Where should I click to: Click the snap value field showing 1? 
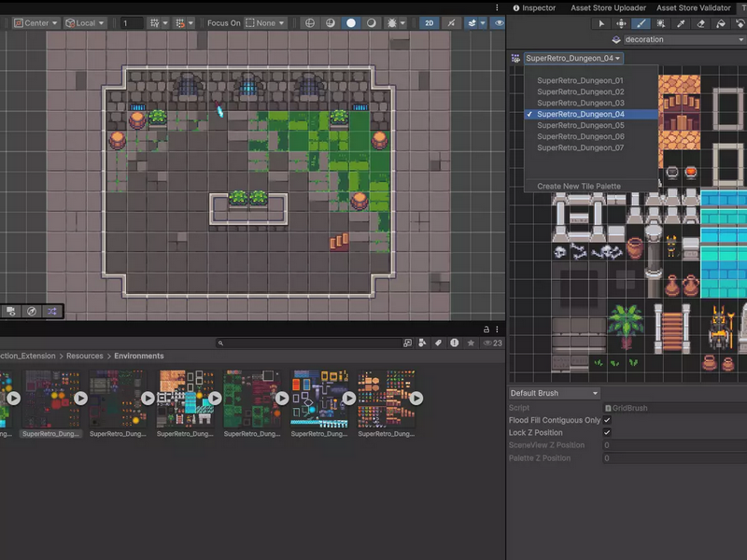[x=131, y=22]
